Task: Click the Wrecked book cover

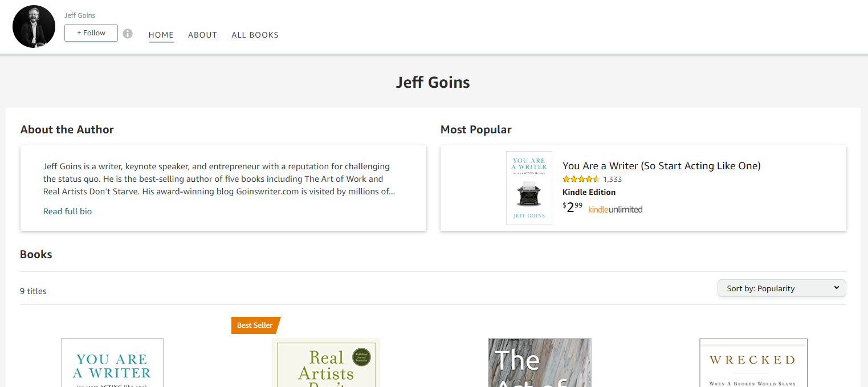Action: [x=753, y=362]
